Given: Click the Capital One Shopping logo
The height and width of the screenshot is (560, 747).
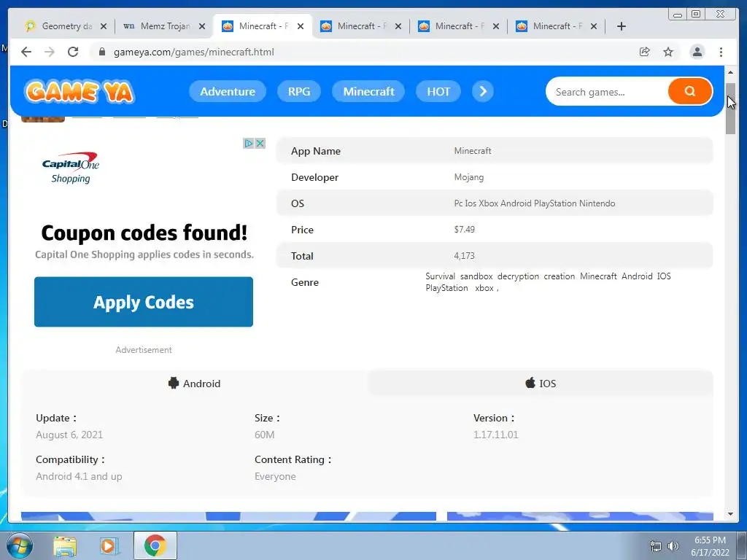Looking at the screenshot, I should pos(71,168).
